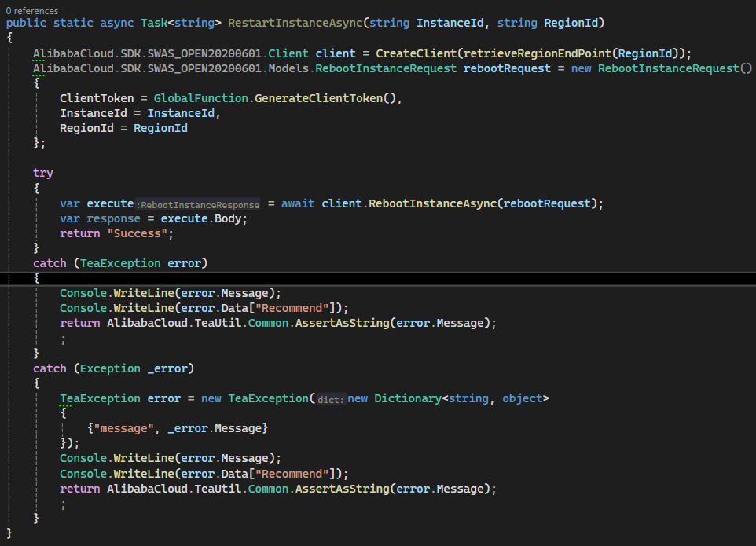This screenshot has width=756, height=546.
Task: Click RebootInstanceAsync after await client
Action: 432,203
